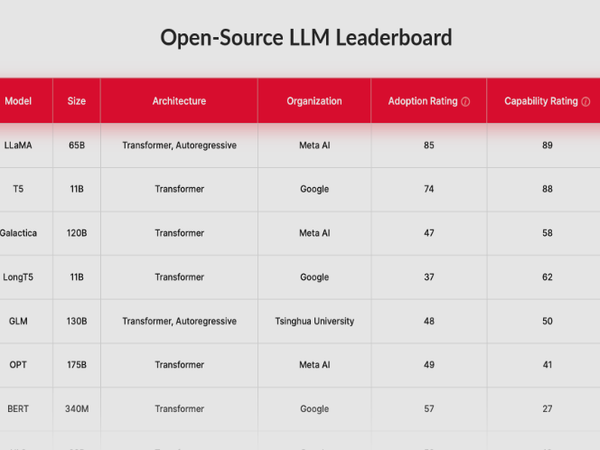
Task: Click the adoption rating 48 cell
Action: click(429, 321)
